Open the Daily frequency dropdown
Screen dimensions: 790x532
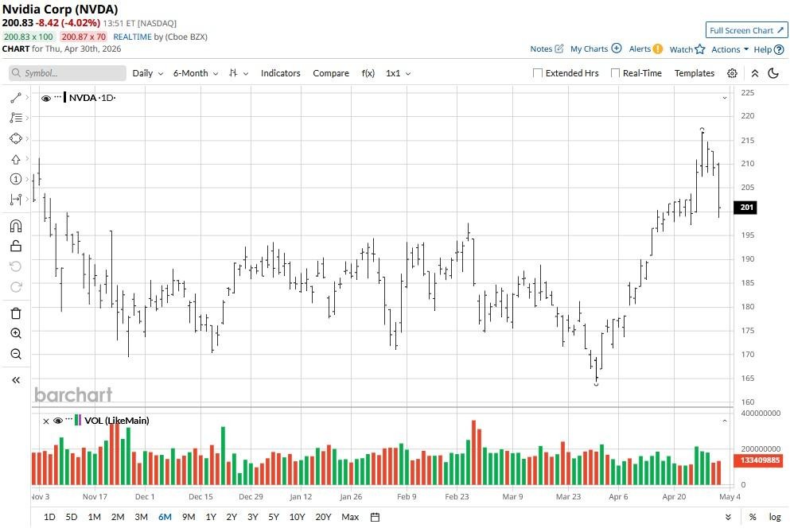tap(147, 73)
